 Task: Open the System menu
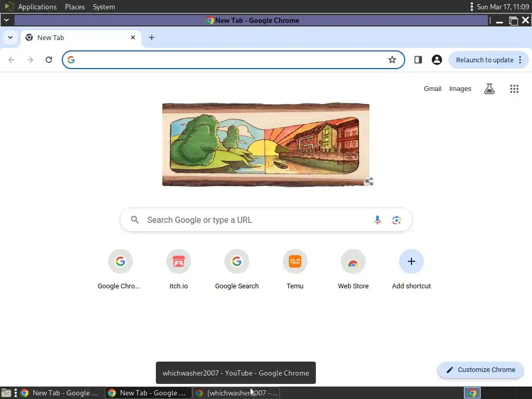point(104,7)
